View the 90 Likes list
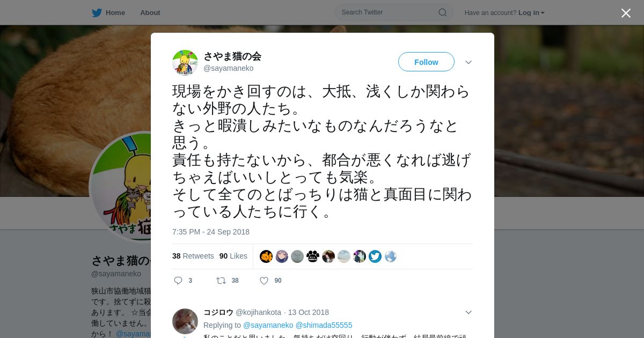 [x=233, y=256]
